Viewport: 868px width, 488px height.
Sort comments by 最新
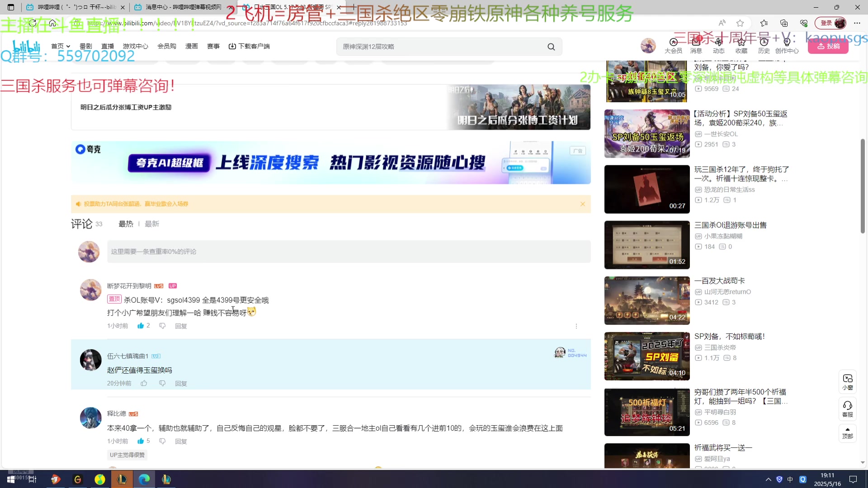point(152,224)
